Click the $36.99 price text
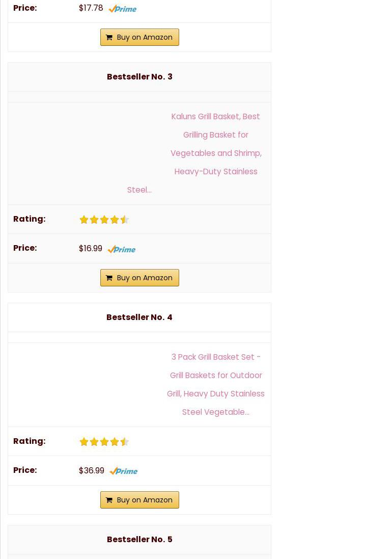The image size is (392, 559). click(92, 471)
